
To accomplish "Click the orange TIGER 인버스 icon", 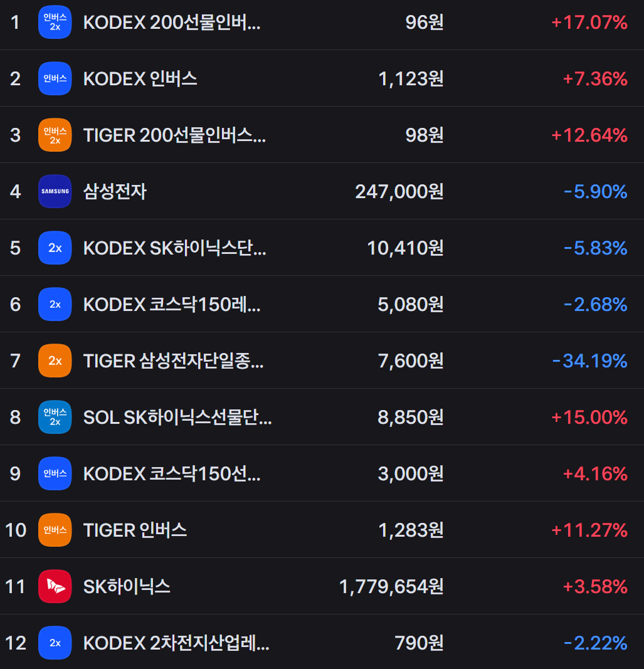I will coord(55,530).
